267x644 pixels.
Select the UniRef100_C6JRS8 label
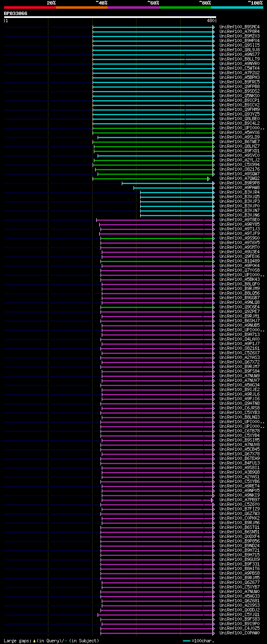tap(239, 408)
